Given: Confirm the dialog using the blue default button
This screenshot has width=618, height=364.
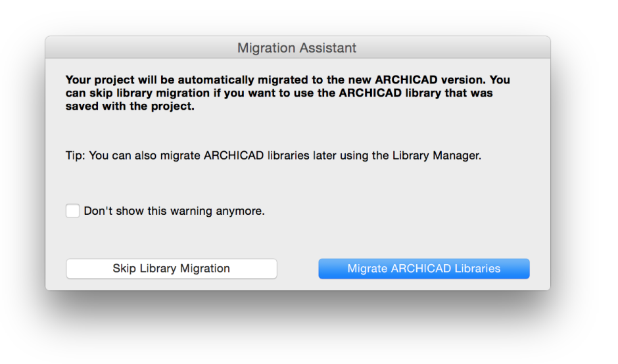Looking at the screenshot, I should (x=424, y=269).
